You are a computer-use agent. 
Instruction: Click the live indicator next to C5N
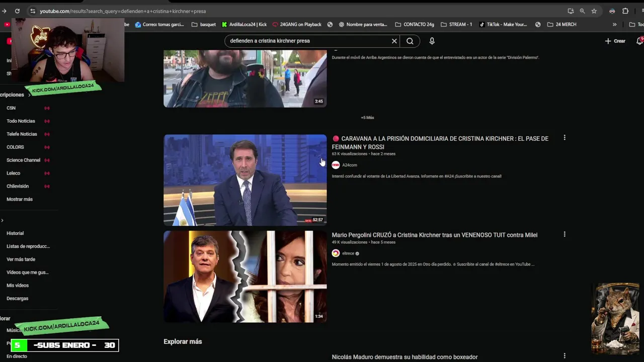47,108
